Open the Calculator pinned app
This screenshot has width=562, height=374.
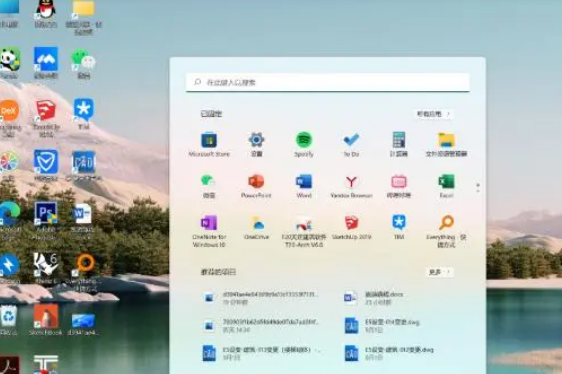pyautogui.click(x=399, y=144)
